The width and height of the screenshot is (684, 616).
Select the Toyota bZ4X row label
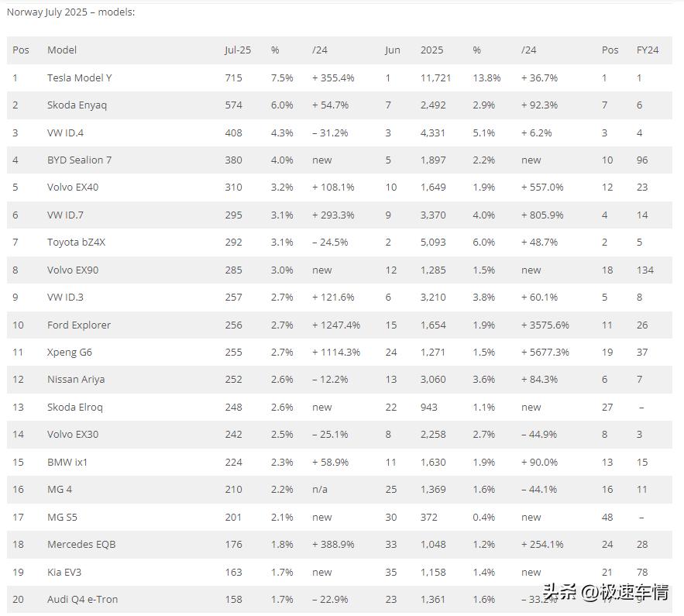pos(77,242)
